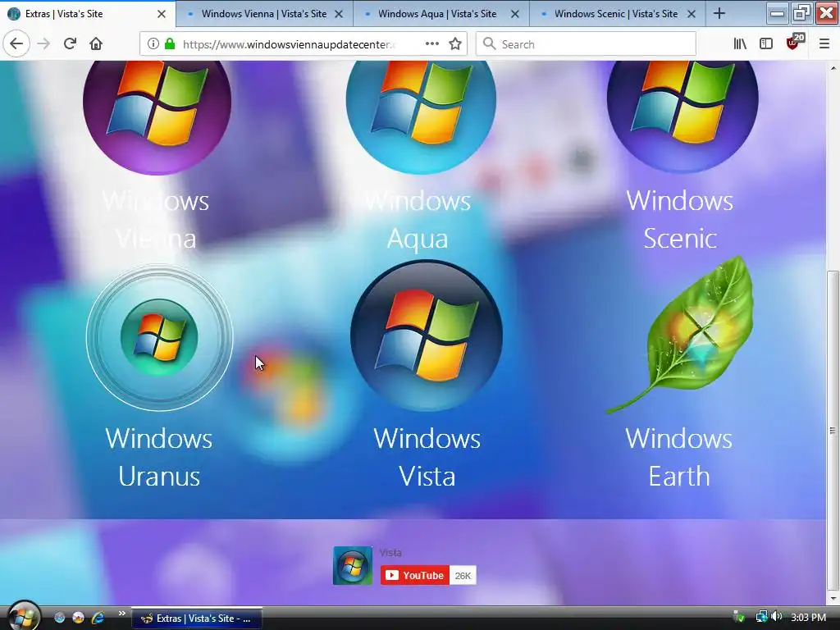Follow the Windows Earth text link
Screen dimensions: 840x630
pyautogui.click(x=678, y=457)
